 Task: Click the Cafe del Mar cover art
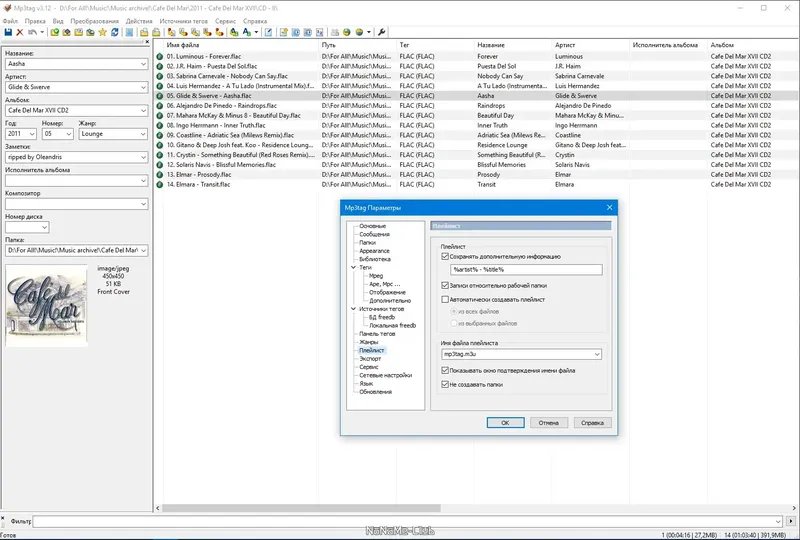pos(46,305)
